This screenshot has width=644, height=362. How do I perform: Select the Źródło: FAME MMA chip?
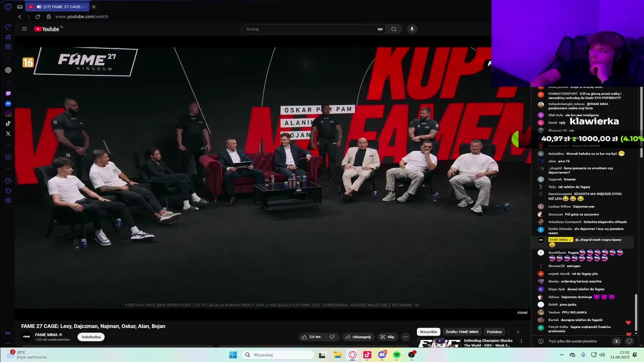click(x=462, y=332)
